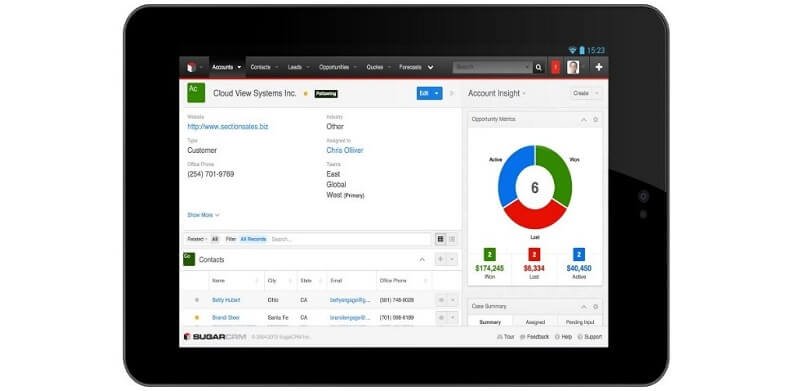Open the row actions dropdown for Brandi Steer

click(x=453, y=317)
